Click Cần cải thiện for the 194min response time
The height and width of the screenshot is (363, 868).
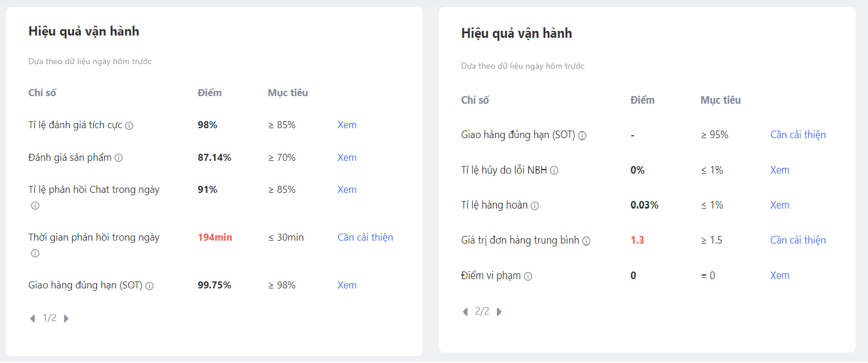[x=365, y=237]
